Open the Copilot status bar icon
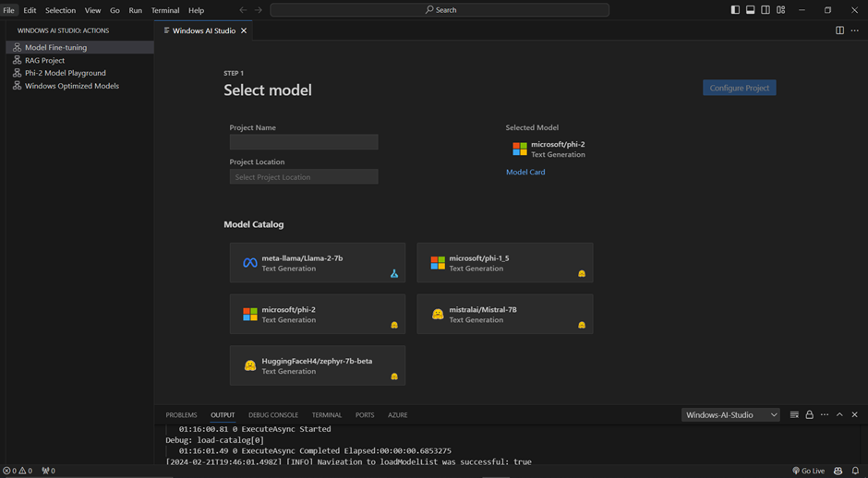 point(838,471)
